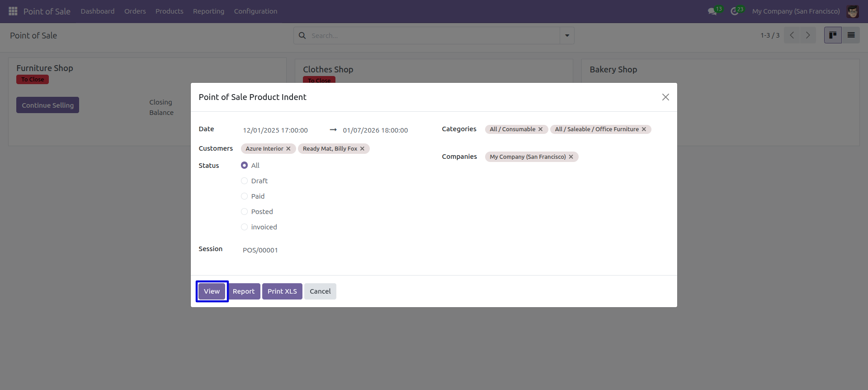Remove the Ready Mat, Billy Fox tag
The image size is (868, 390).
[362, 148]
